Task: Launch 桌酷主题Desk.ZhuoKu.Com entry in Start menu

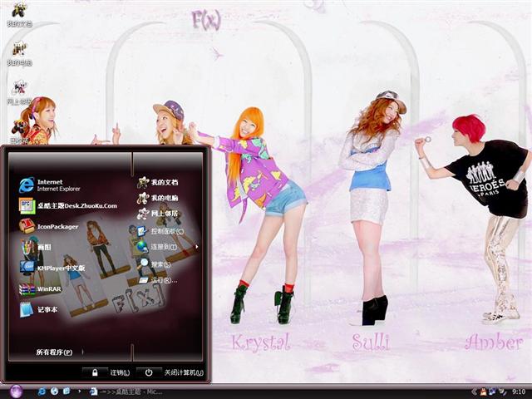Action: click(x=68, y=205)
